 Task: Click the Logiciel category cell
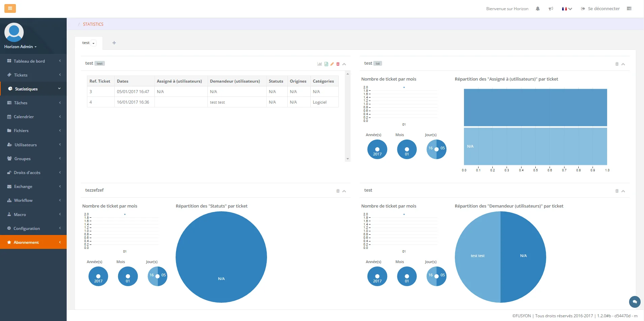(x=324, y=102)
